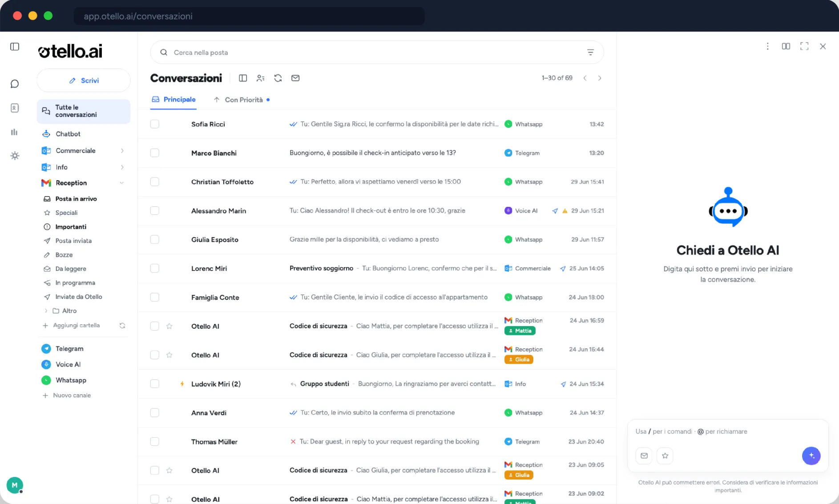The width and height of the screenshot is (839, 504).
Task: Open the contacts icon in left rail
Action: point(15,108)
